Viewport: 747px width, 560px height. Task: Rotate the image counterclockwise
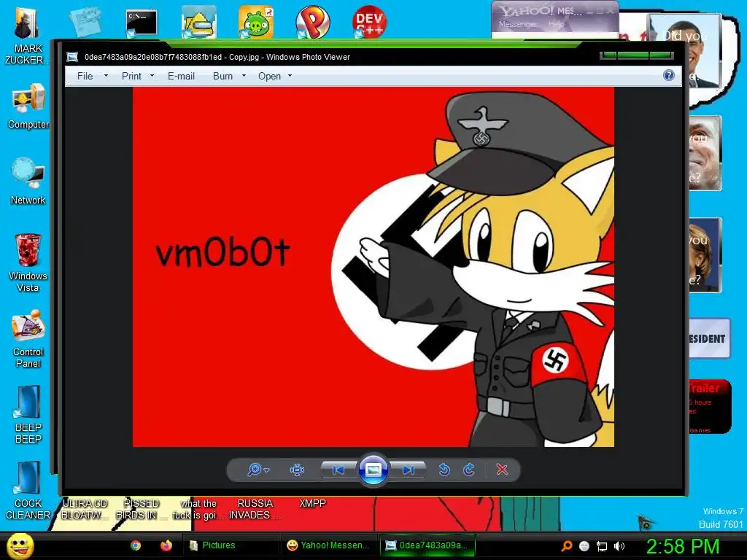(444, 470)
